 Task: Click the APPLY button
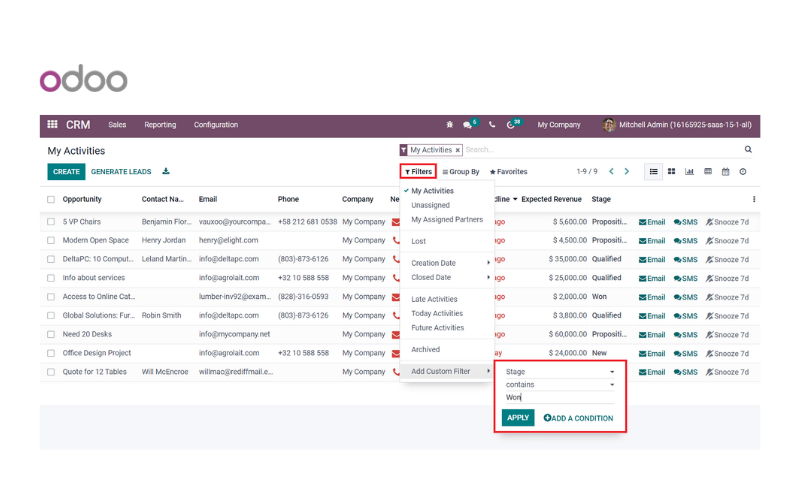[518, 418]
